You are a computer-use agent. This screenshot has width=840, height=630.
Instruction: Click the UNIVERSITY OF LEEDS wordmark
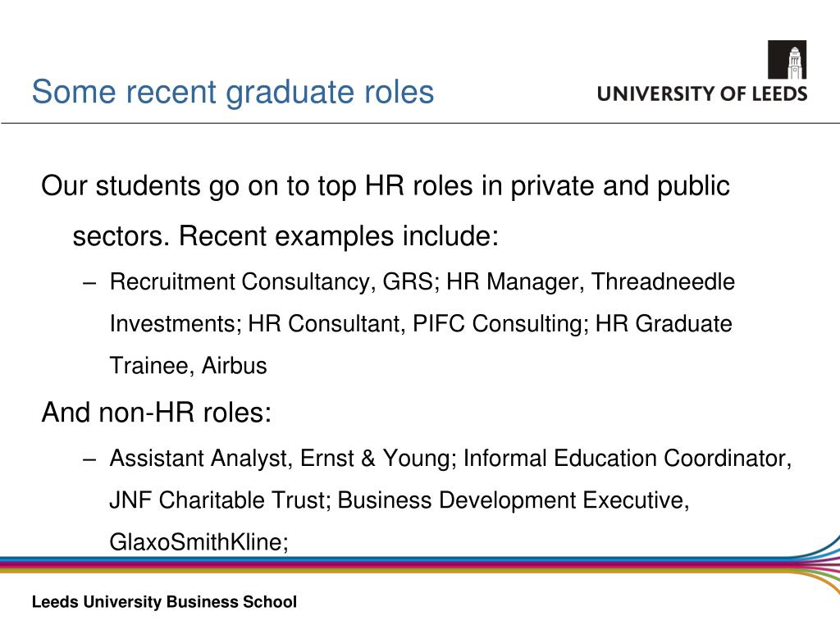(x=702, y=94)
